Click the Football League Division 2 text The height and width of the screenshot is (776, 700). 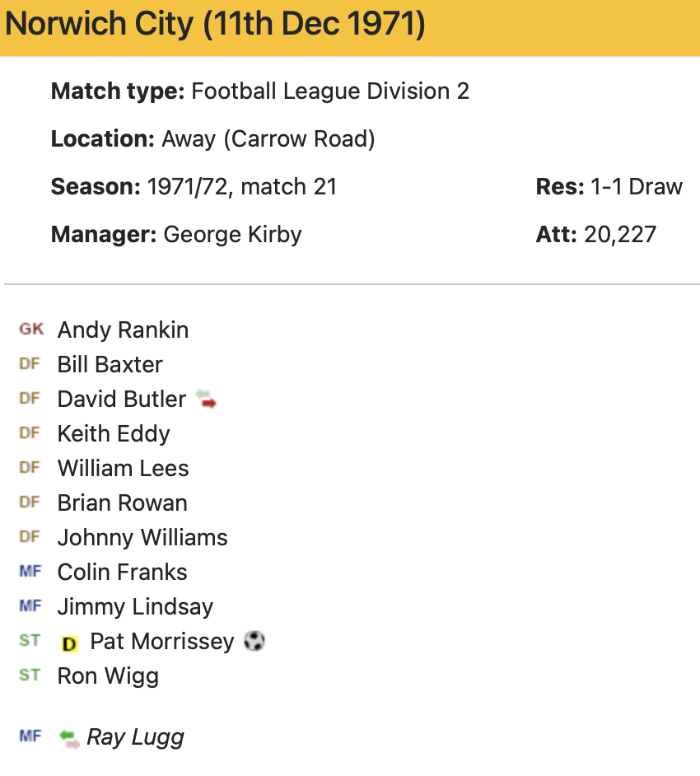pyautogui.click(x=330, y=91)
